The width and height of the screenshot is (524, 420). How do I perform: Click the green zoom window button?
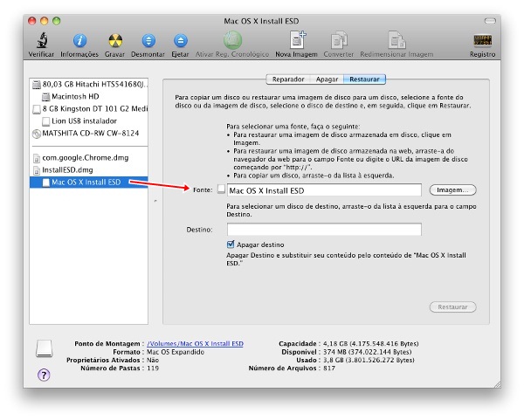coord(57,21)
